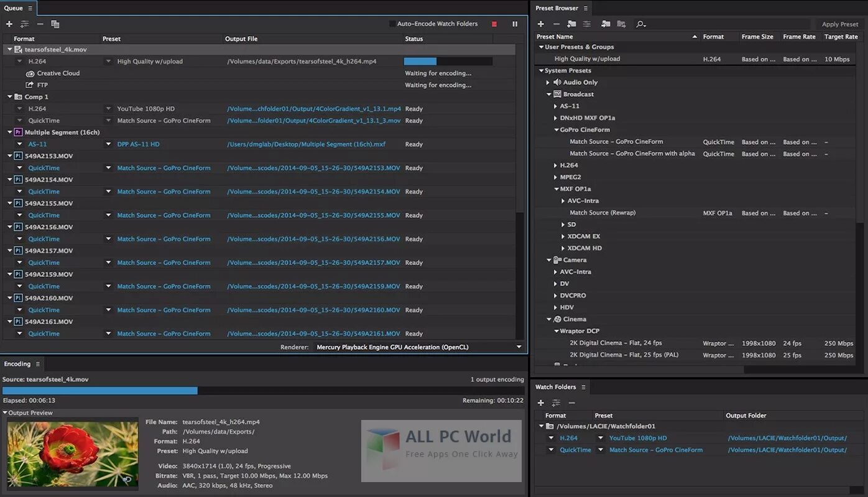Open the Preset Browser panel menu

(x=586, y=9)
